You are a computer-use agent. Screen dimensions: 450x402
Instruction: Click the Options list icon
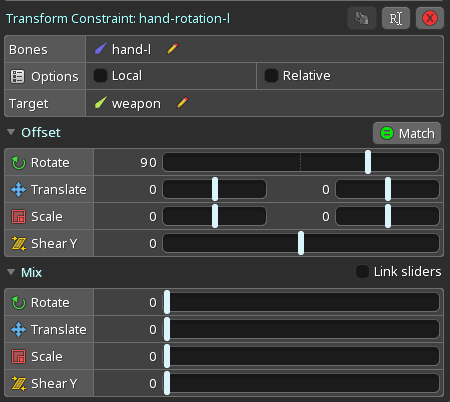[x=17, y=76]
